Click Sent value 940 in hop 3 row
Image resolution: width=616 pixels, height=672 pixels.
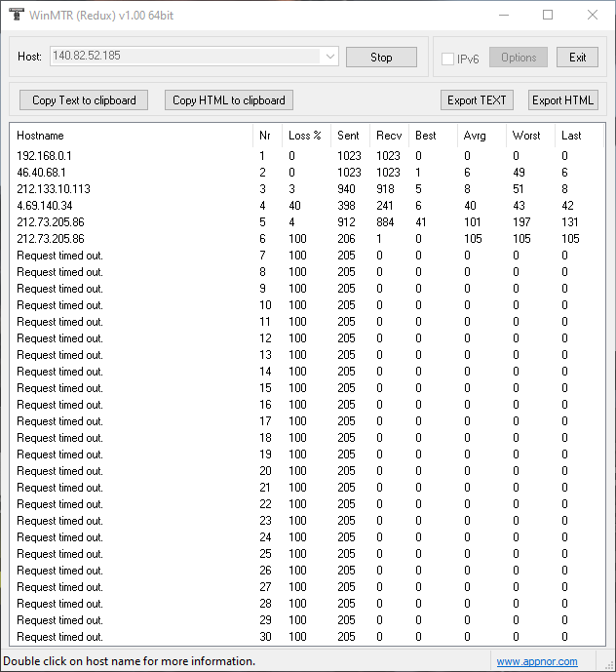(346, 189)
